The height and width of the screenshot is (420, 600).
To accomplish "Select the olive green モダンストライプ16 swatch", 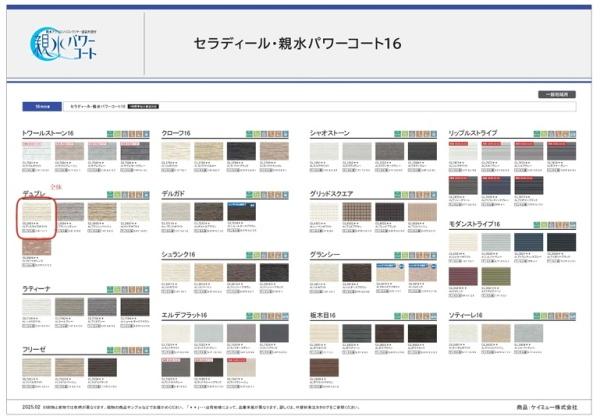I will pos(496,277).
